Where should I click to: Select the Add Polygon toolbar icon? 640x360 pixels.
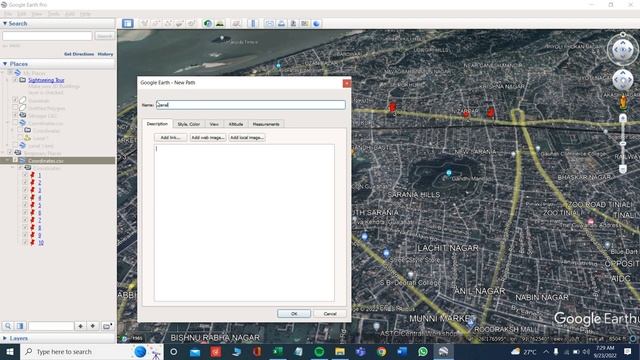tap(156, 23)
